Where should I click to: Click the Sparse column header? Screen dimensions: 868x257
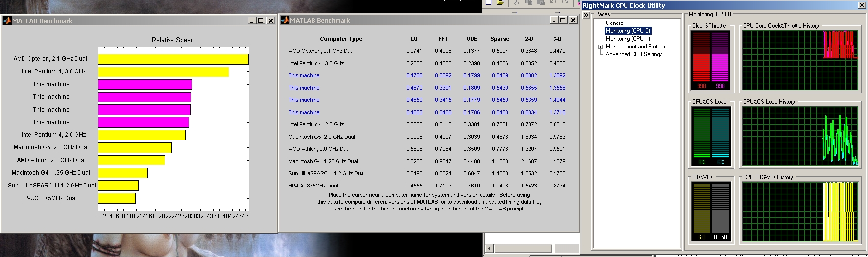coord(500,39)
